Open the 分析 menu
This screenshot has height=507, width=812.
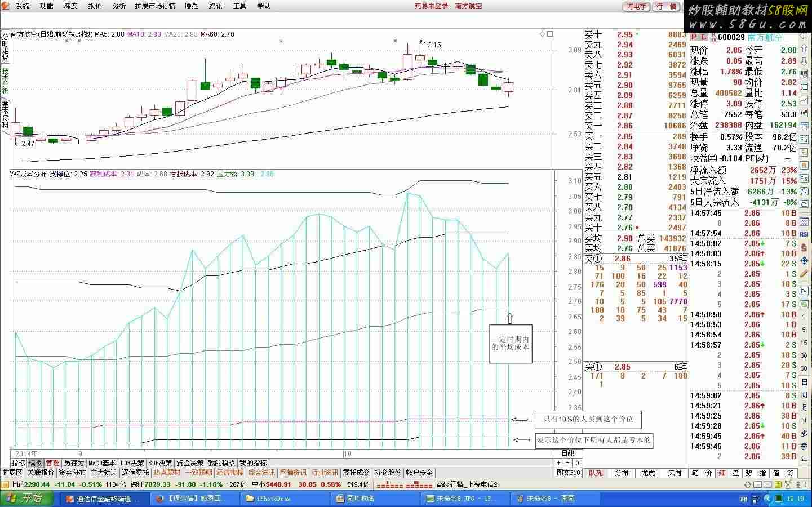tap(119, 6)
